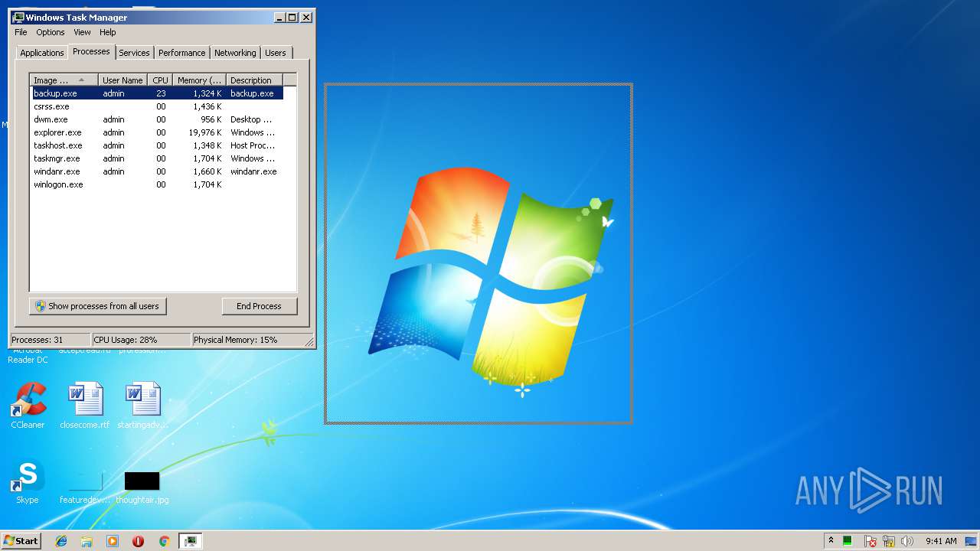Click the Task Manager resize grip corner

click(x=309, y=341)
